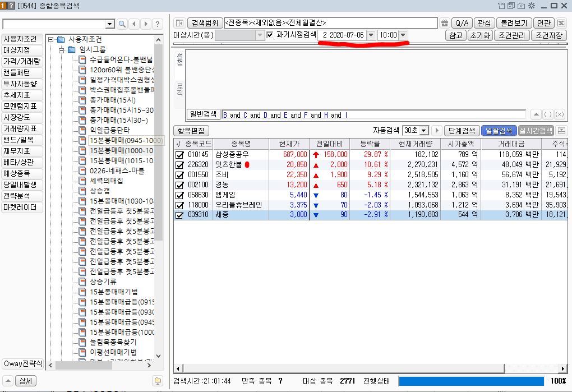This screenshot has height=392, width=572.
Task: Uncheck 세종 row checkbox
Action: 179,215
